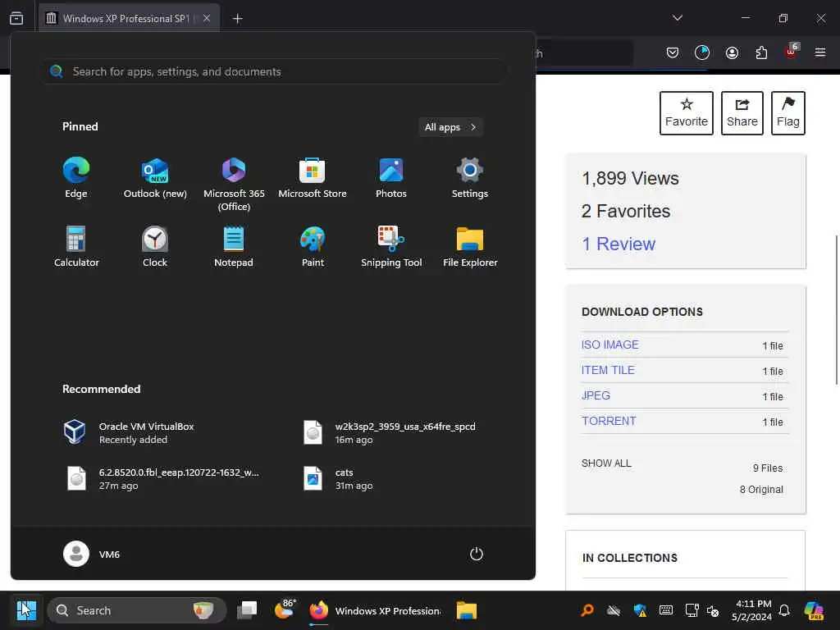Open w2k3sp2_3959_usa_x64fre_spcd recommended file
The width and height of the screenshot is (840, 630).
pyautogui.click(x=391, y=432)
